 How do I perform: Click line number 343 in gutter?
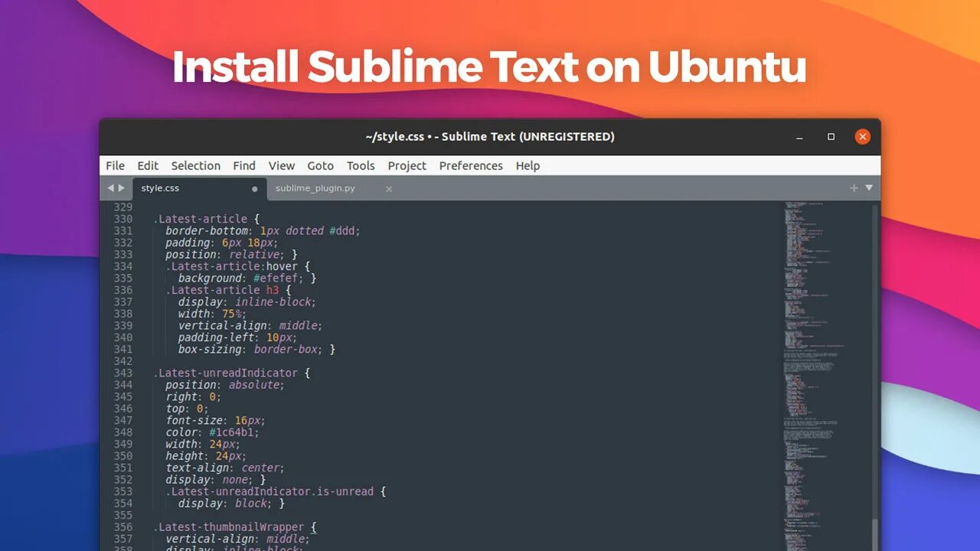(122, 373)
